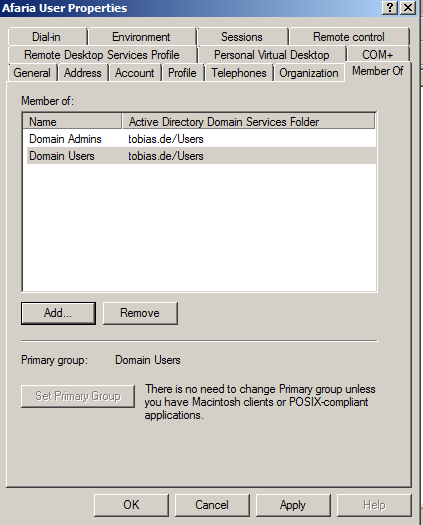Open the Telephones tab
423x525 pixels.
[x=239, y=73]
